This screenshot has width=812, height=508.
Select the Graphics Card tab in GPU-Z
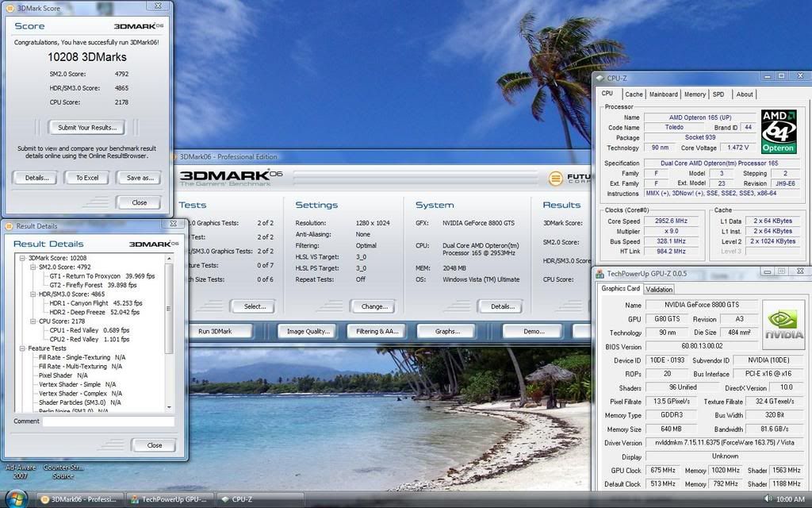click(620, 288)
